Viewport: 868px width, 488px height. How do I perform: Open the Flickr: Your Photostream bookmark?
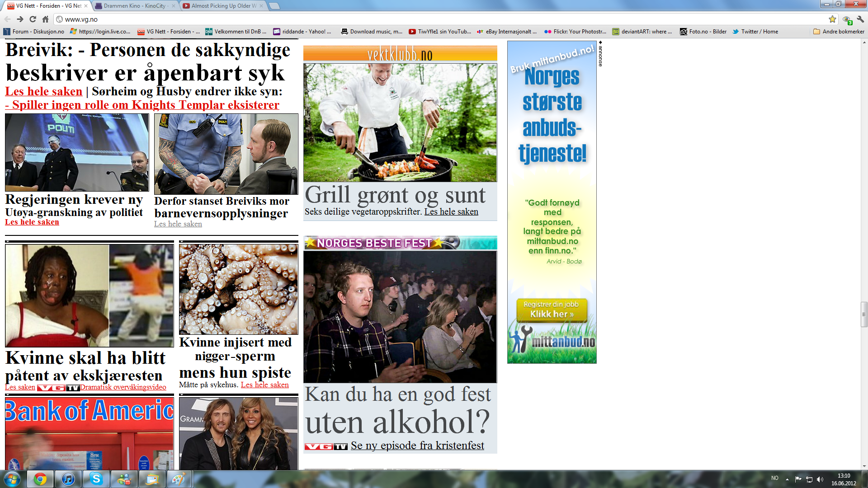[575, 32]
